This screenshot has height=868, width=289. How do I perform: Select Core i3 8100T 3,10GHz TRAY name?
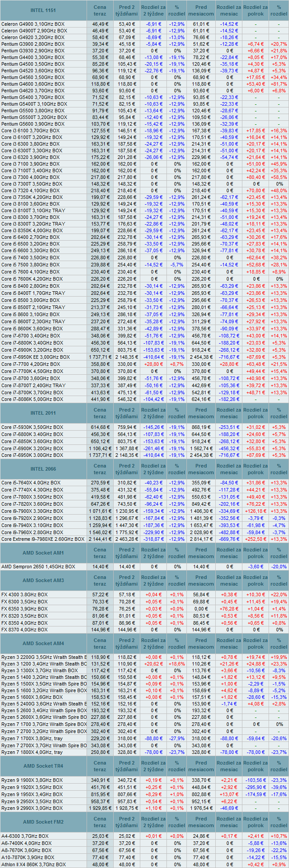[x=33, y=210]
